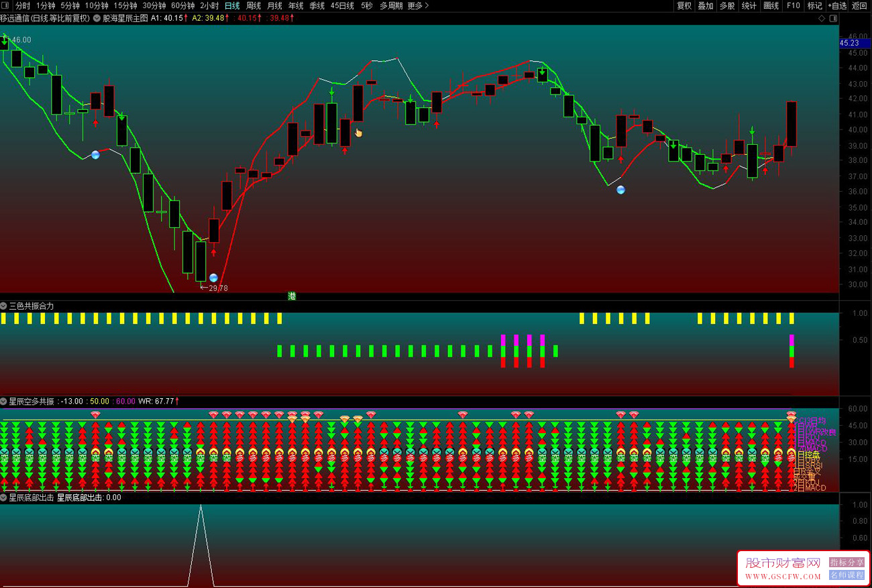The width and height of the screenshot is (872, 588).
Task: Select the 年线 yearly period tab
Action: point(296,5)
